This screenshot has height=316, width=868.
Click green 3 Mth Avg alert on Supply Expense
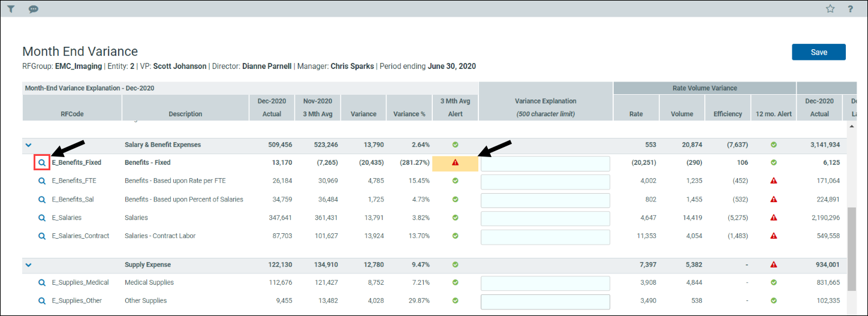pyautogui.click(x=455, y=264)
